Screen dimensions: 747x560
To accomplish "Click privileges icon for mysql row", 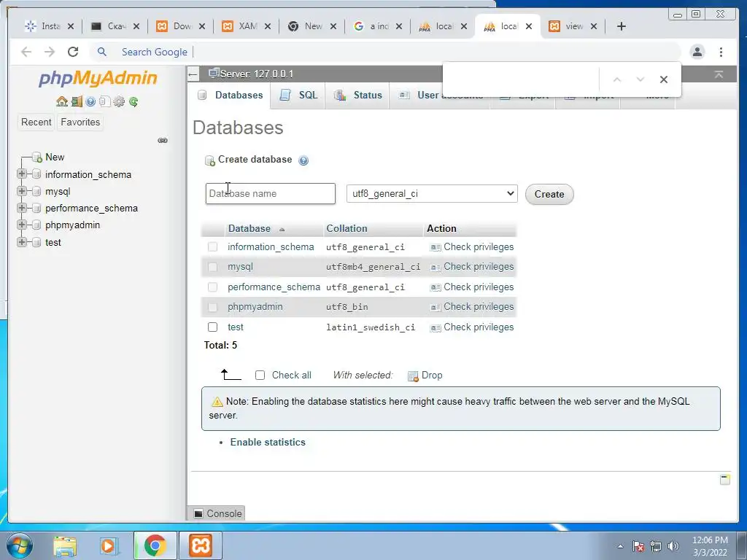I will 436,267.
